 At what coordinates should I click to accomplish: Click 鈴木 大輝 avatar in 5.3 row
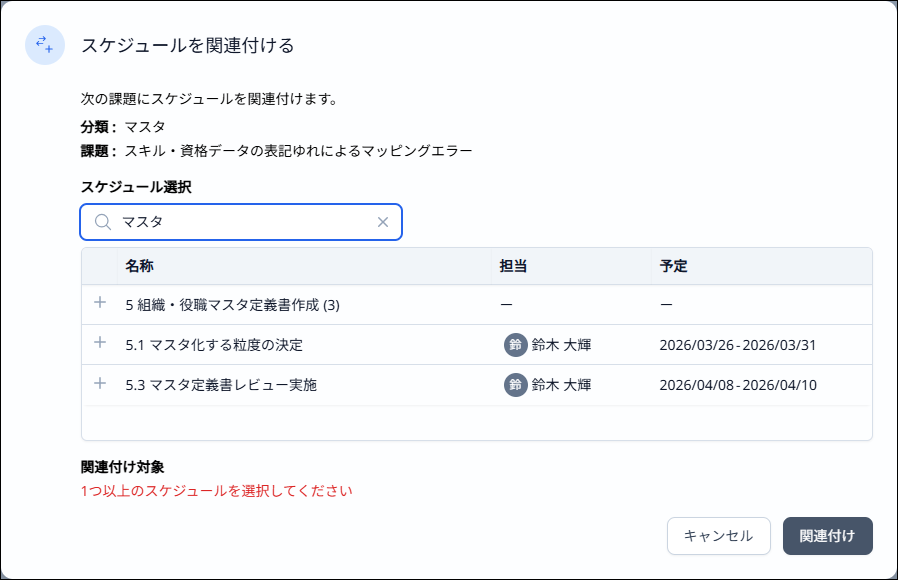(515, 384)
